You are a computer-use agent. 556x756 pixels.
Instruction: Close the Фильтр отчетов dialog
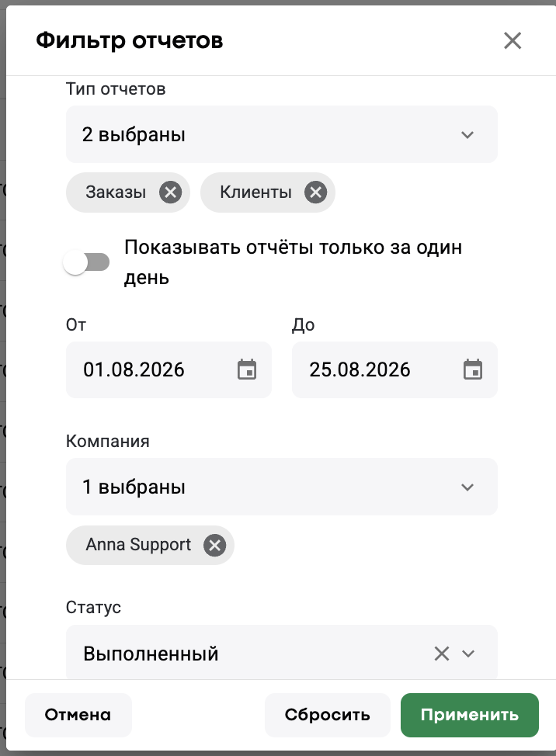click(x=513, y=40)
